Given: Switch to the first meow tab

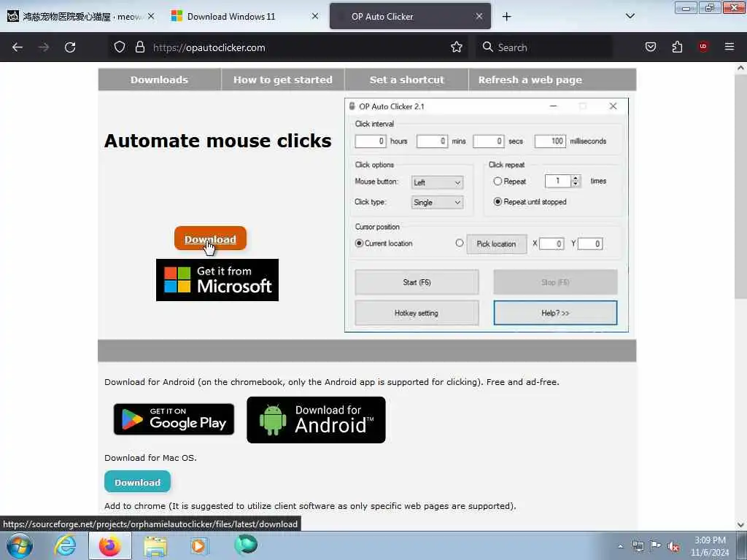Looking at the screenshot, I should point(81,16).
